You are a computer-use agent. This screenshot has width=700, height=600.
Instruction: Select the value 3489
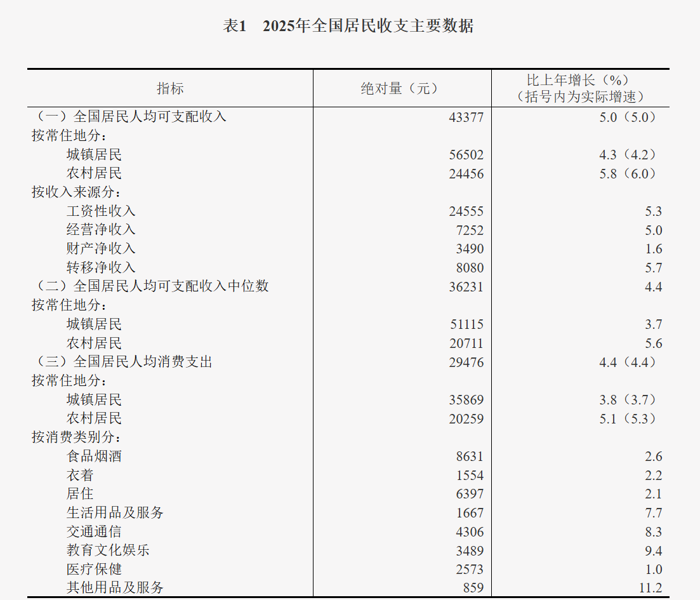click(x=470, y=551)
